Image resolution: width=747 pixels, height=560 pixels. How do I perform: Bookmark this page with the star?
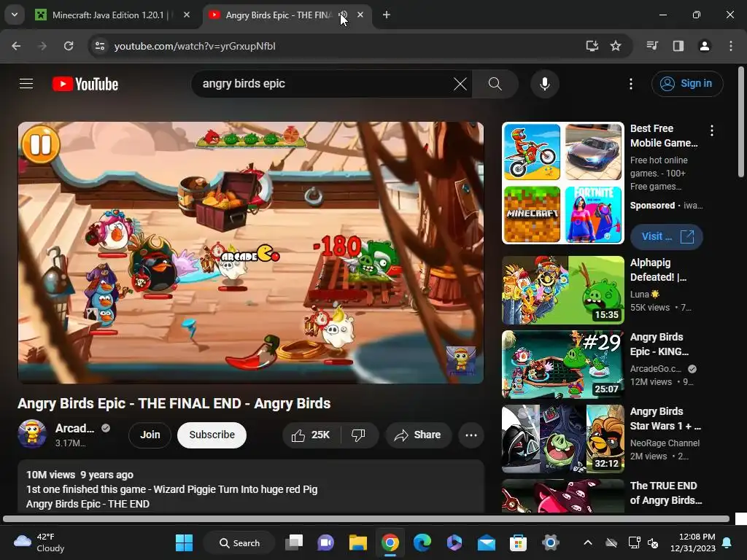(616, 46)
